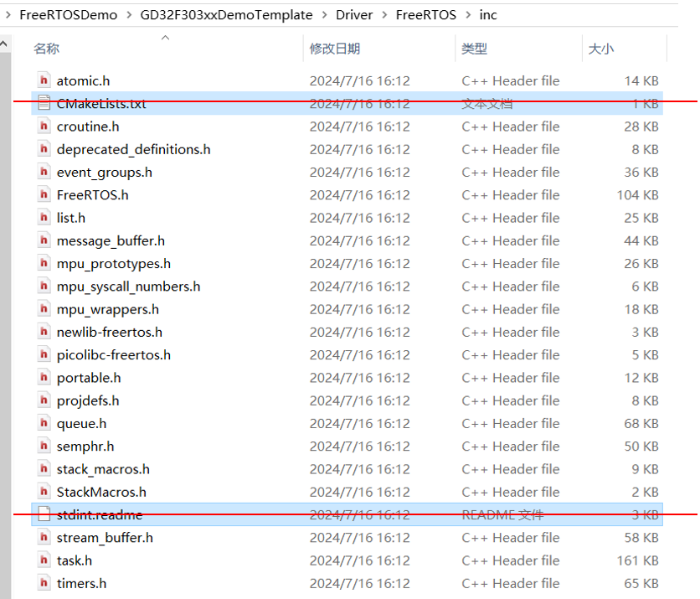The width and height of the screenshot is (700, 599).
Task: Select the queue.h file name
Action: coord(82,423)
